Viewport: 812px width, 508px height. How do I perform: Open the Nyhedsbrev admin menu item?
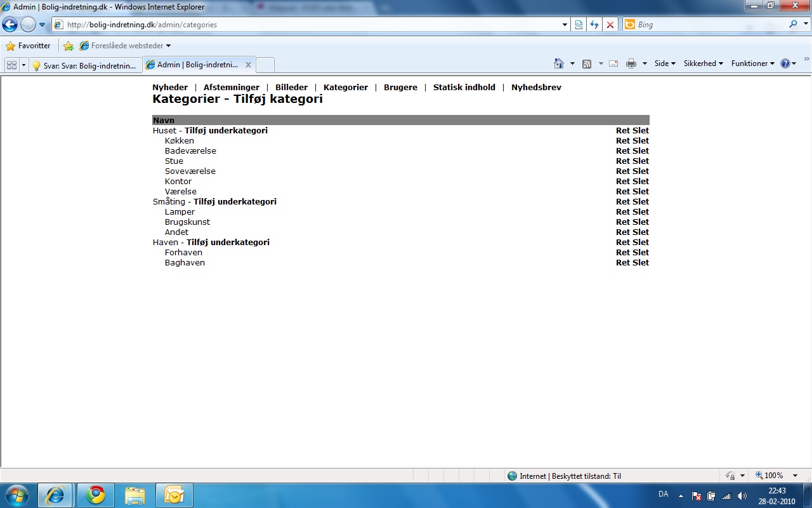[536, 88]
